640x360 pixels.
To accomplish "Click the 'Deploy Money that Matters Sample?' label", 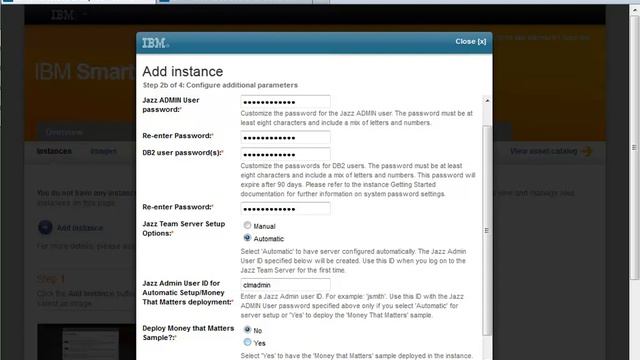I will pyautogui.click(x=188, y=333).
